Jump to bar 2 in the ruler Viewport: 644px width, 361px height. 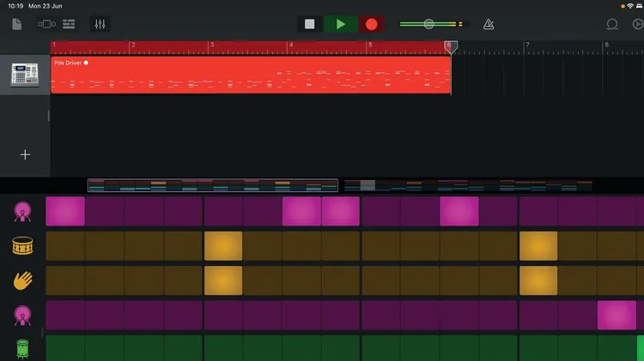(133, 45)
